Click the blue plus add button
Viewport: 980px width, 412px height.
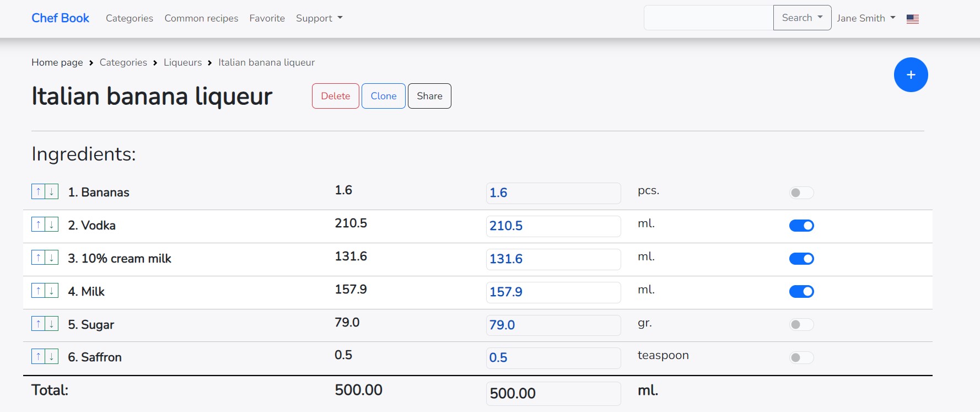pyautogui.click(x=911, y=74)
